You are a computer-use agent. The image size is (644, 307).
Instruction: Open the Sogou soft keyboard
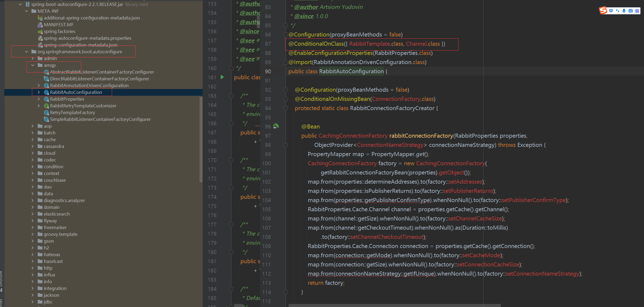pyautogui.click(x=631, y=11)
